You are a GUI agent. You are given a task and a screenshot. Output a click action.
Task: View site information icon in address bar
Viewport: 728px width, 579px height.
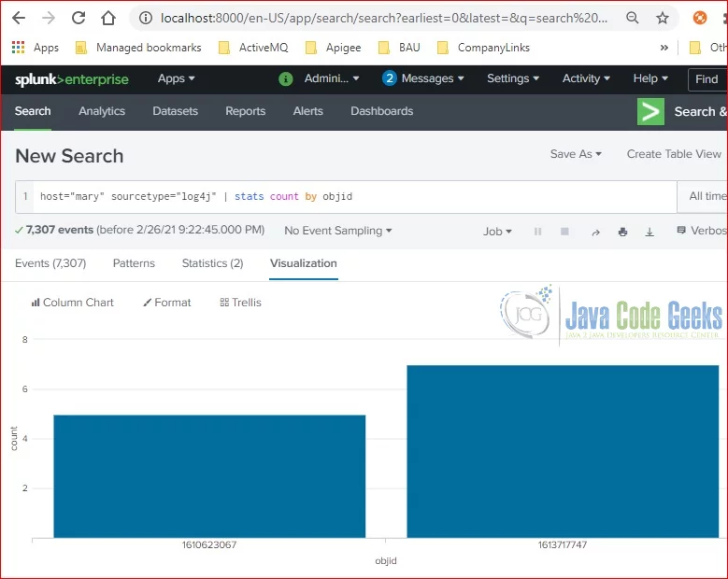(146, 18)
